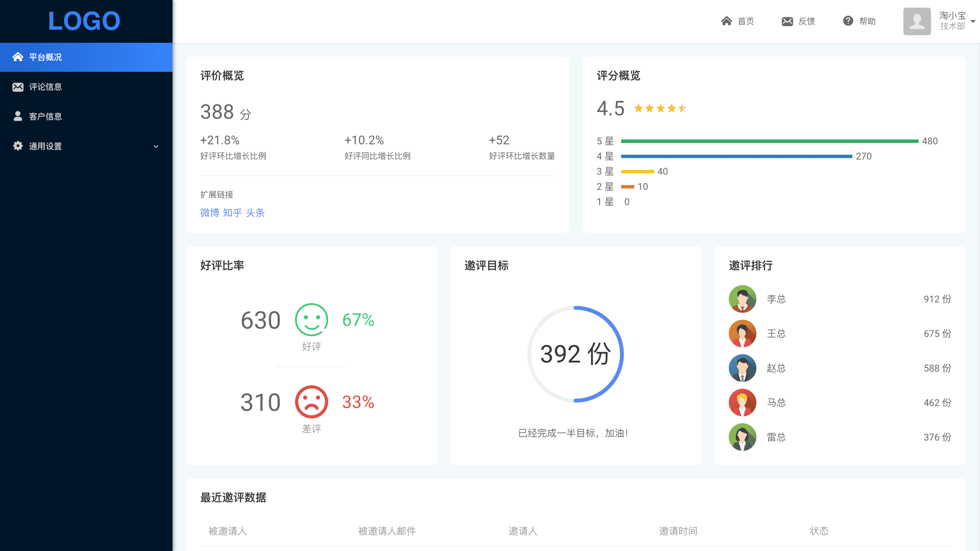Click the blue 4 星 rating bar
Viewport: 980px width, 551px height.
coord(736,156)
